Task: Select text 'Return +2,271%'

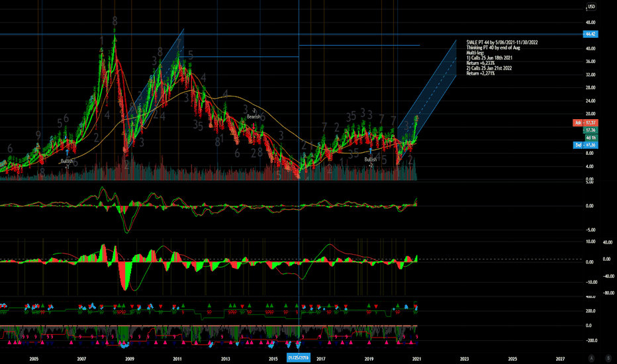Action: [x=481, y=73]
